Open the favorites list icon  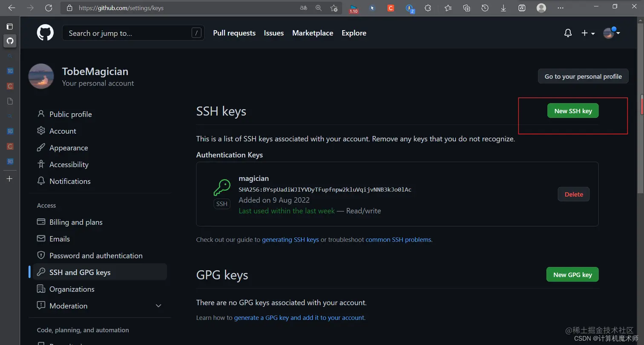[448, 8]
